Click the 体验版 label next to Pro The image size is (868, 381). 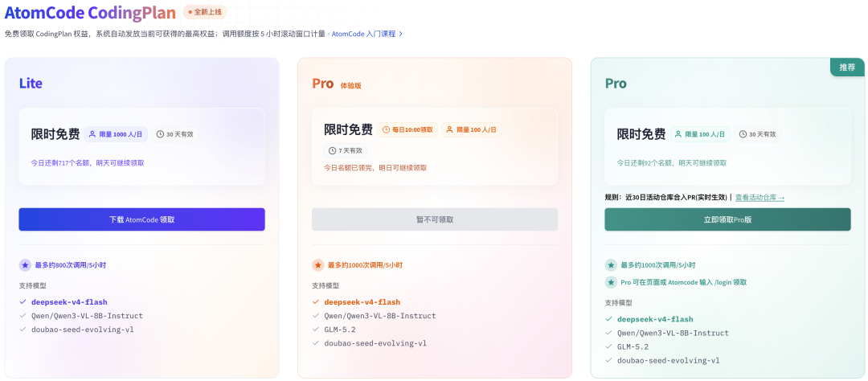(351, 86)
